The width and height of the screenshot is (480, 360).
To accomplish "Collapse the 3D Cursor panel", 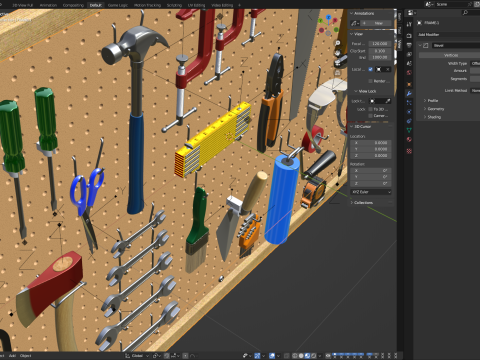I will click(351, 127).
